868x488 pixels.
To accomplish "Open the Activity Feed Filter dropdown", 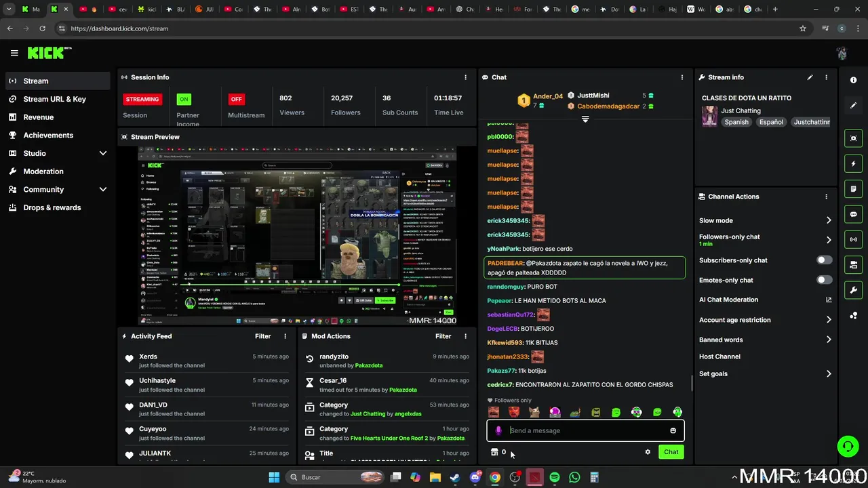I will click(x=262, y=336).
